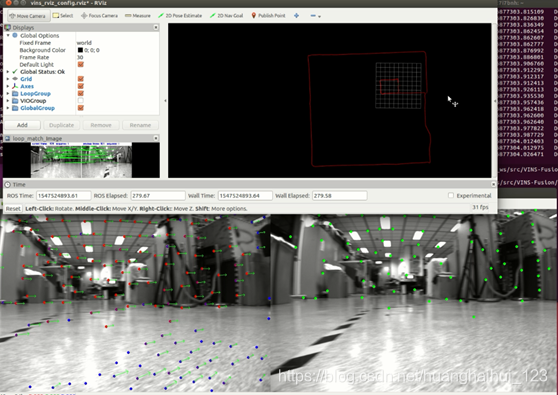Toggle the Default Light checkbox
The image size is (558, 395).
click(x=81, y=64)
